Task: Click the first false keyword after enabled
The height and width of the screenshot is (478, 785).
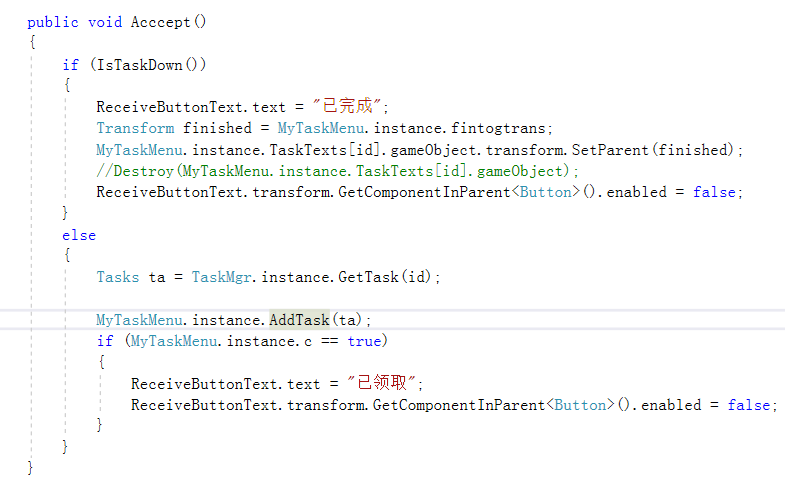Action: pyautogui.click(x=714, y=192)
